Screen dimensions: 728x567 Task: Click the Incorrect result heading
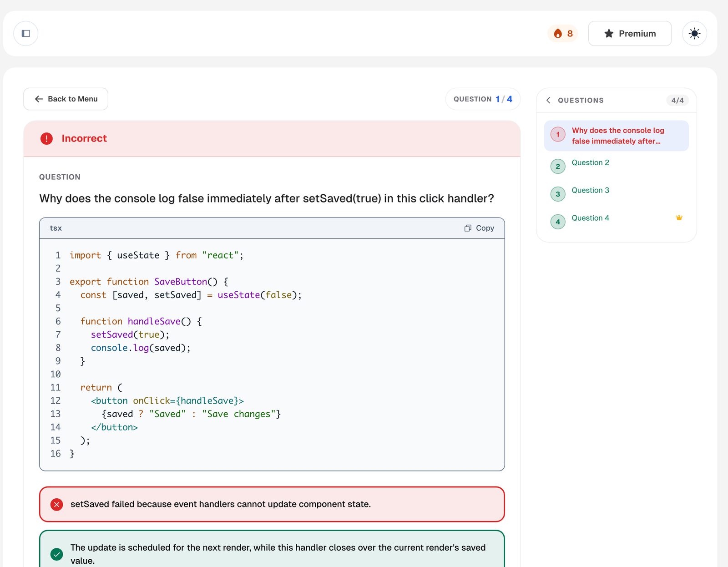coord(84,138)
